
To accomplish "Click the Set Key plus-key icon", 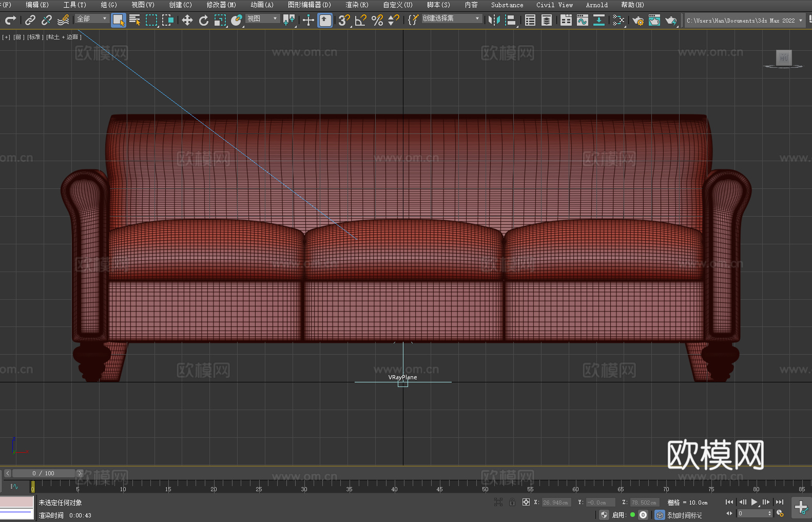I will [x=801, y=507].
